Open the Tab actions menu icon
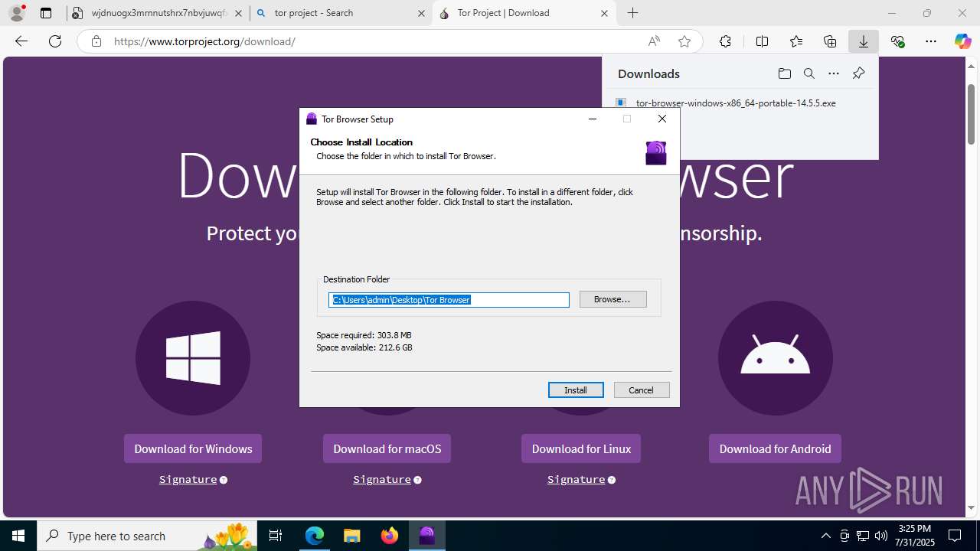 click(x=46, y=13)
